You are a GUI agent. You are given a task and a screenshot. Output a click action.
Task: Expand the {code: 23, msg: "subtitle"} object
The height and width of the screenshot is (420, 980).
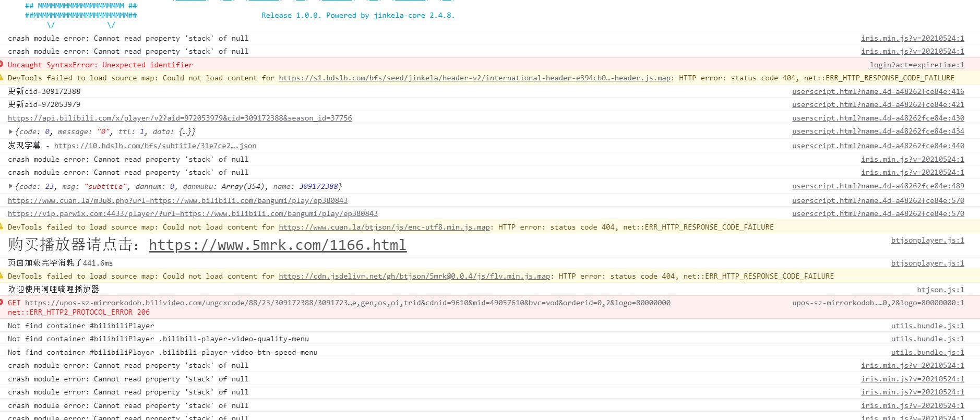click(x=10, y=186)
